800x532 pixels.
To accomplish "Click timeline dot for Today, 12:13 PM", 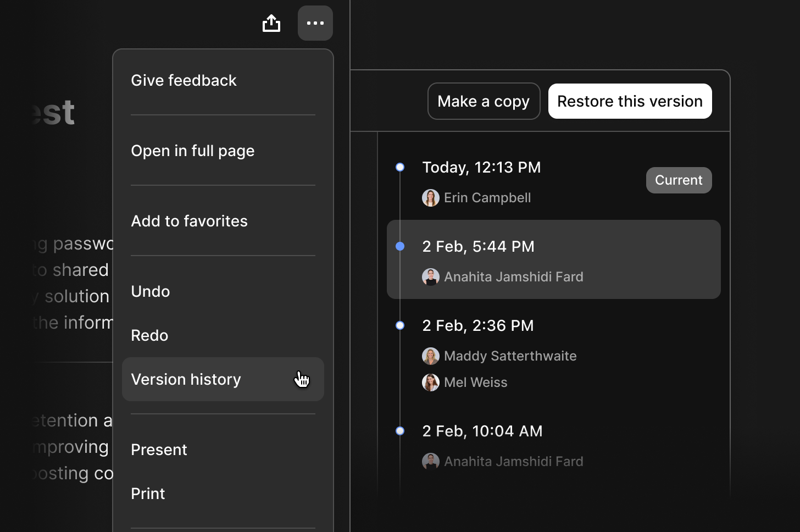I will click(400, 167).
